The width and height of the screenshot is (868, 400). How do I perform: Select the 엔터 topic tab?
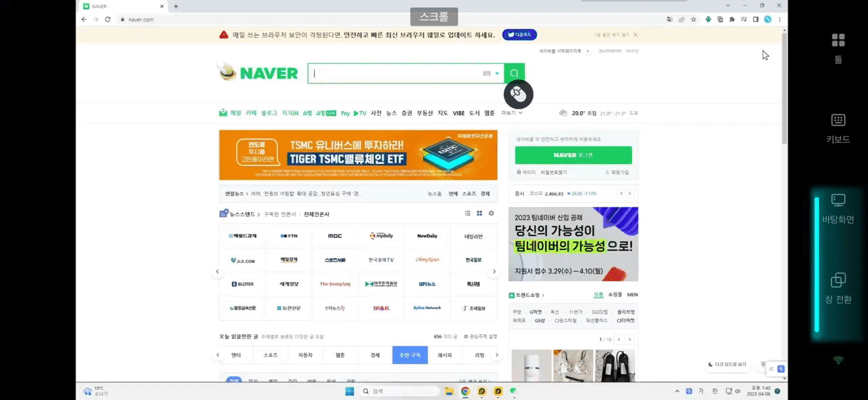click(236, 355)
